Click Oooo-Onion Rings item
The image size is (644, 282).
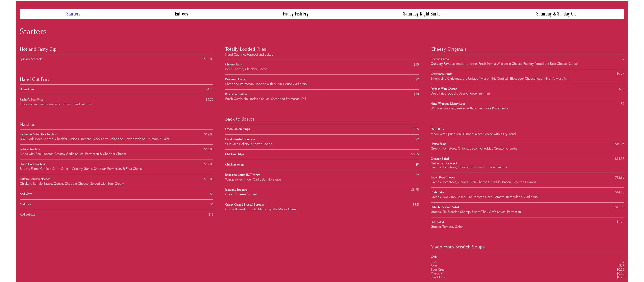[x=237, y=129]
